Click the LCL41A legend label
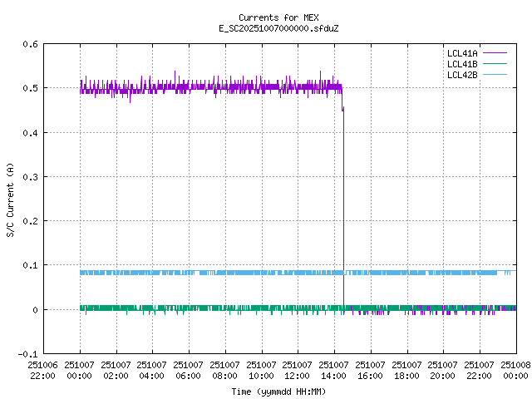Viewport: 532px width, 399px height. coord(462,53)
